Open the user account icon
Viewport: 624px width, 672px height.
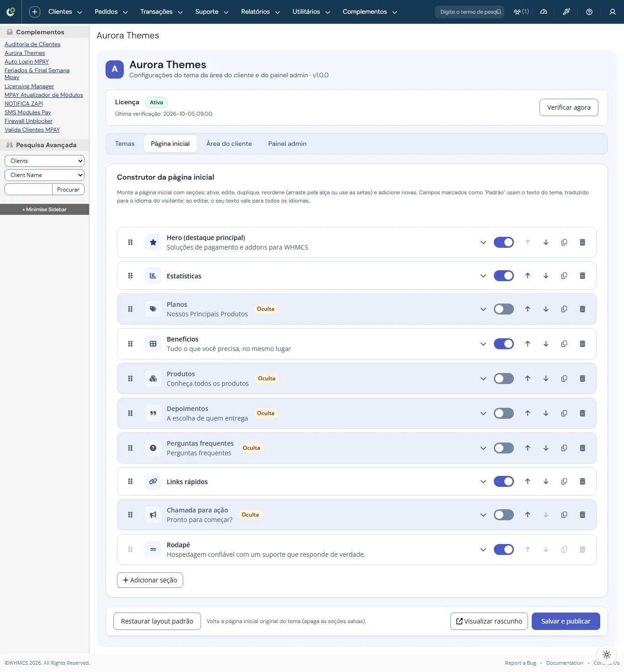click(613, 12)
